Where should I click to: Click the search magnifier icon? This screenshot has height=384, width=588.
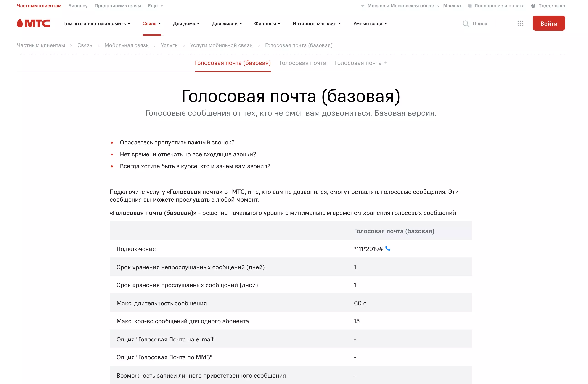pyautogui.click(x=466, y=24)
